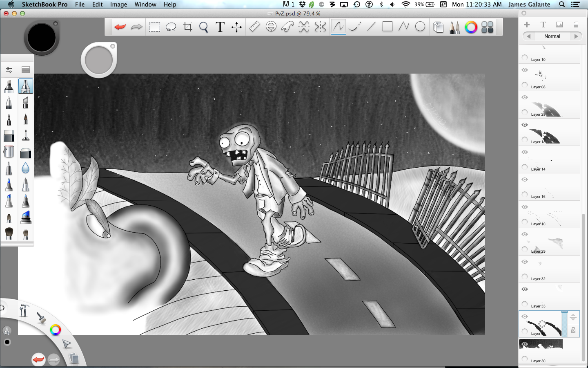Toggle visibility eye of Layer 18

pos(525,125)
